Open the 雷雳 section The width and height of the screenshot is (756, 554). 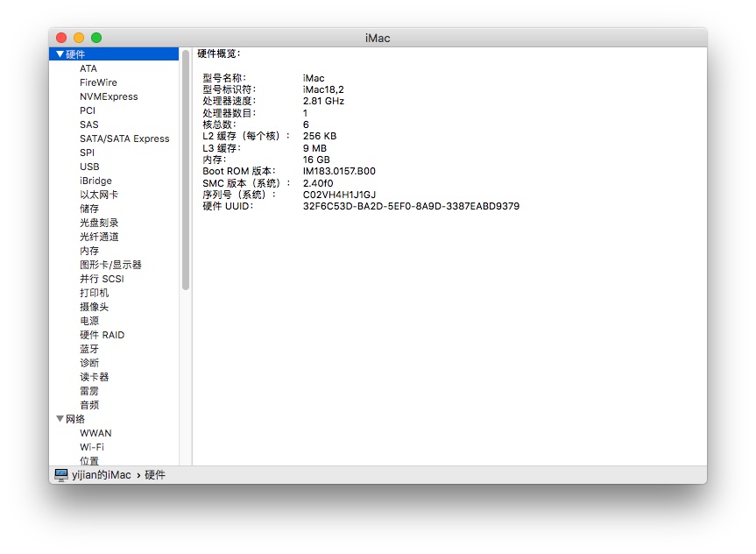click(89, 390)
